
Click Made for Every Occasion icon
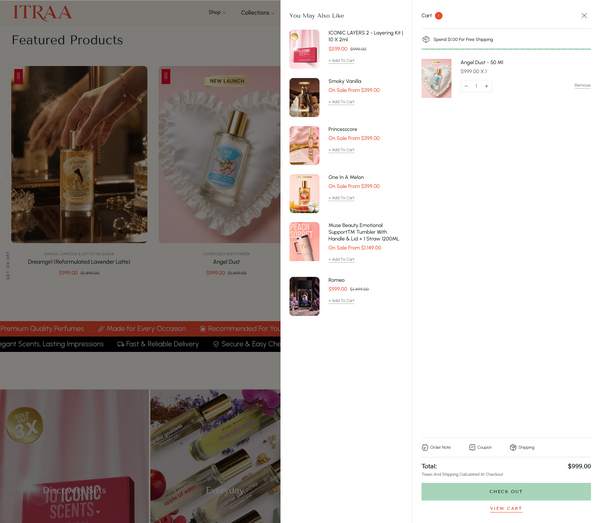101,329
